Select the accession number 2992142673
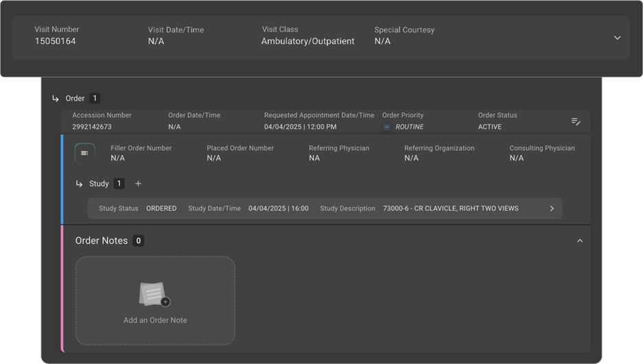643x364 pixels. coord(92,127)
